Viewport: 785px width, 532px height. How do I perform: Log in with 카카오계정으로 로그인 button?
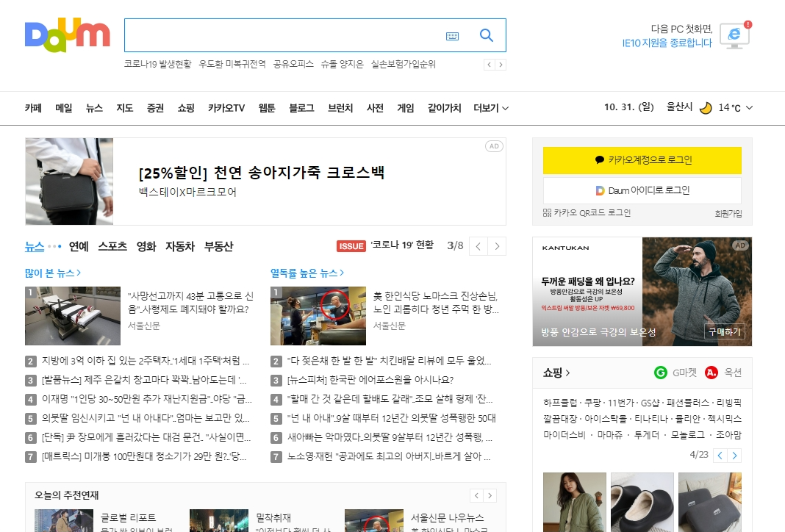tap(642, 160)
